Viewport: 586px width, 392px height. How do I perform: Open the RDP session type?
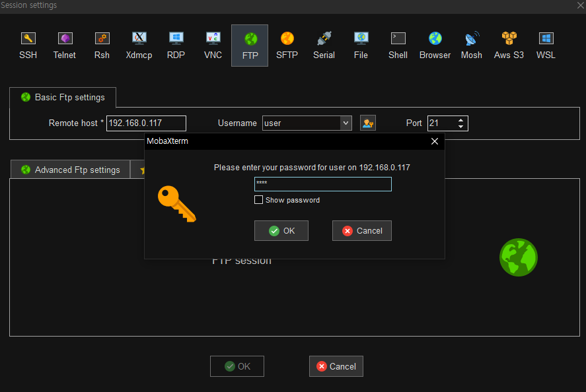[176, 46]
